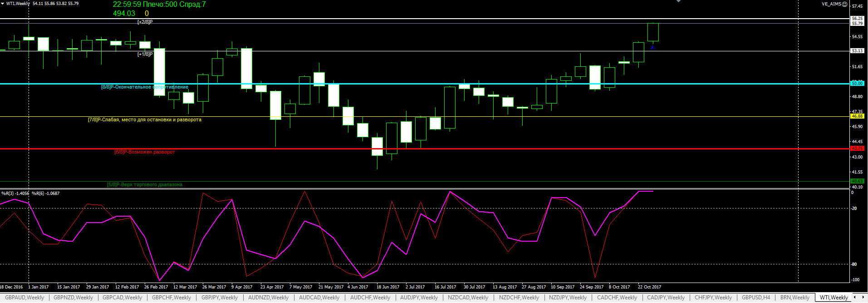Click the 1 Jan 2017 date label
This screenshot has width=868, height=303.
pos(39,287)
